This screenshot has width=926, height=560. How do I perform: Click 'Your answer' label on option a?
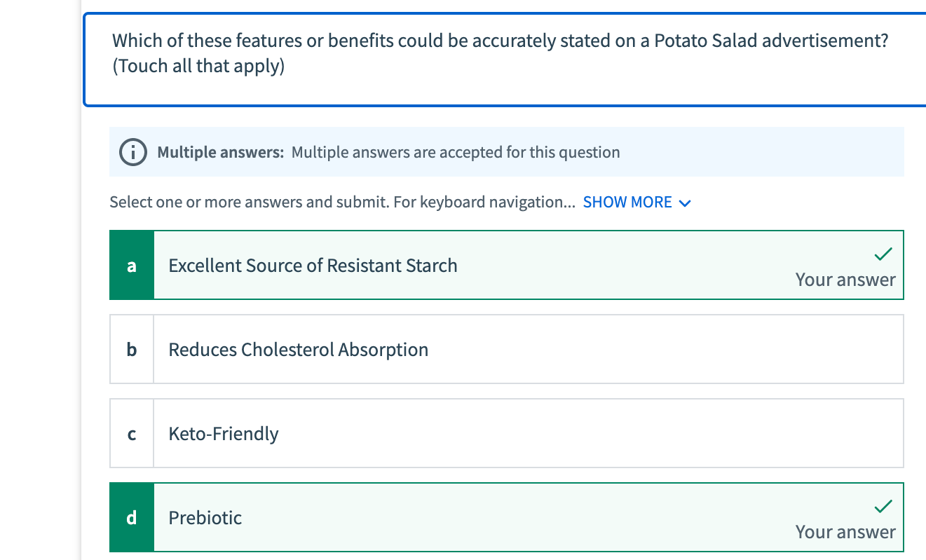845,280
